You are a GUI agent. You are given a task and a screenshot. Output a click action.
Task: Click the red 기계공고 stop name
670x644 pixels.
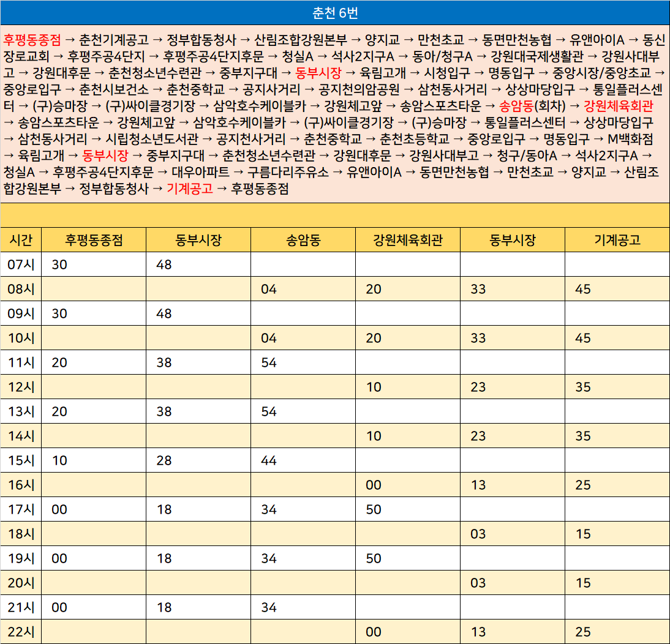coord(190,189)
